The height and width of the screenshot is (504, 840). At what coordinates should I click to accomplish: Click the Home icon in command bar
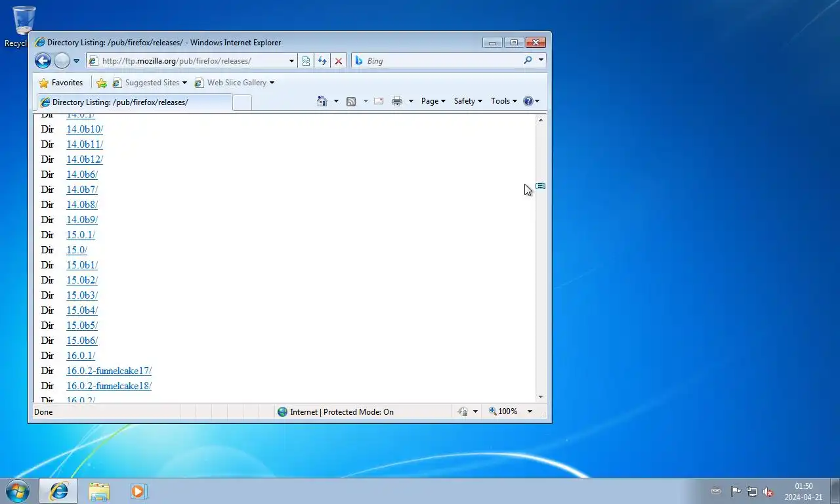tap(322, 101)
